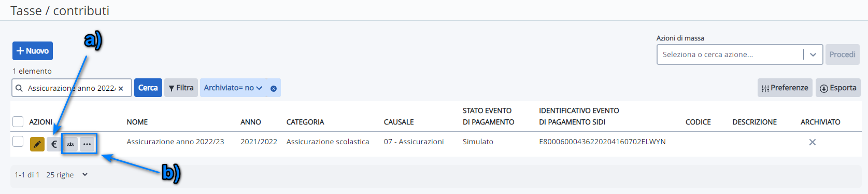Screen dimensions: 868x194
Task: Click the yellow pencil edit icon
Action: click(x=37, y=144)
